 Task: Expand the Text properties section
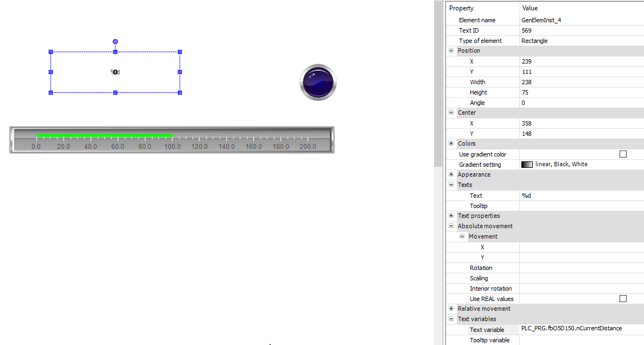[x=451, y=216]
